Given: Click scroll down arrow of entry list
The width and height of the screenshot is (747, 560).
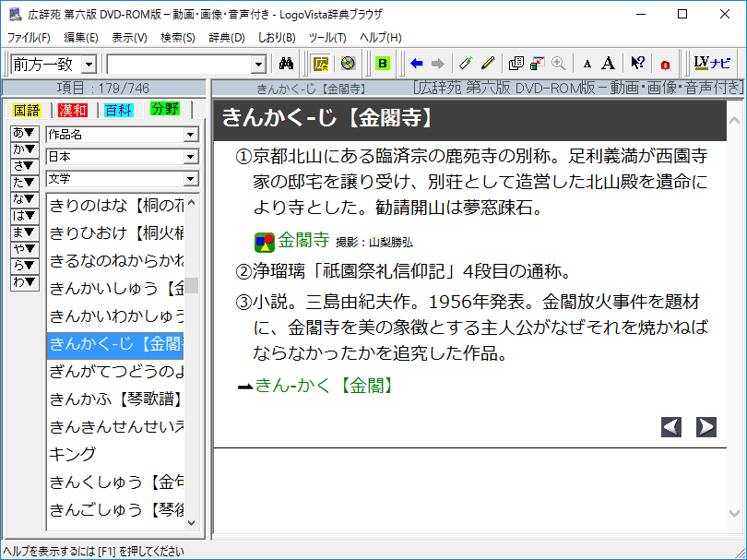Looking at the screenshot, I should (192, 523).
